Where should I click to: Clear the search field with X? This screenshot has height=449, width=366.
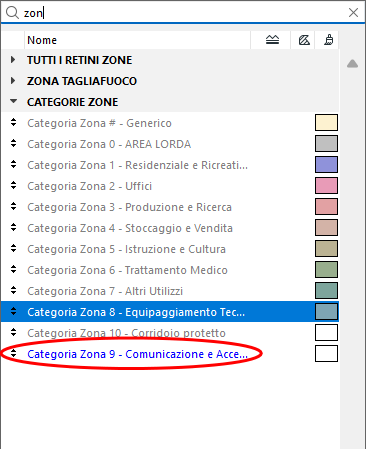click(353, 13)
